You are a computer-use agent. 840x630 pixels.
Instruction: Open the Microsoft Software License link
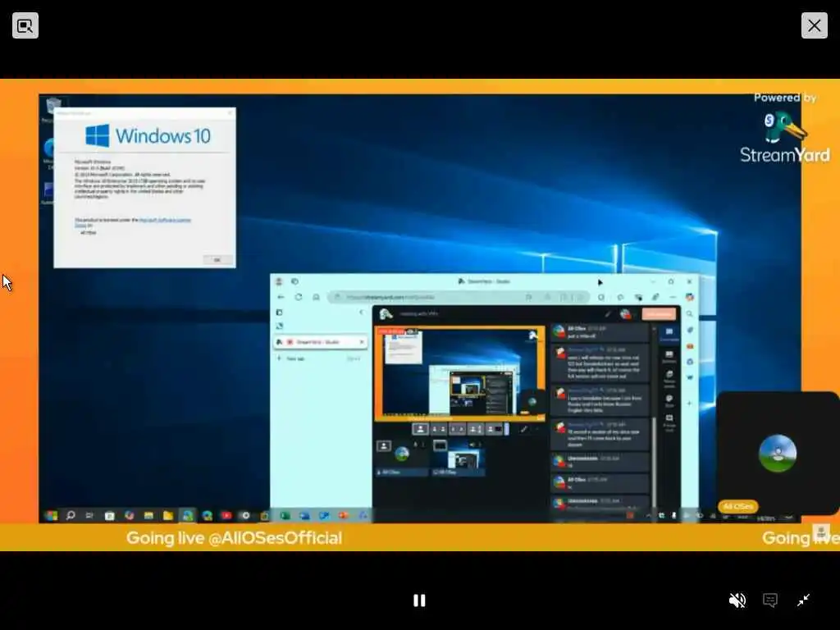pos(164,220)
